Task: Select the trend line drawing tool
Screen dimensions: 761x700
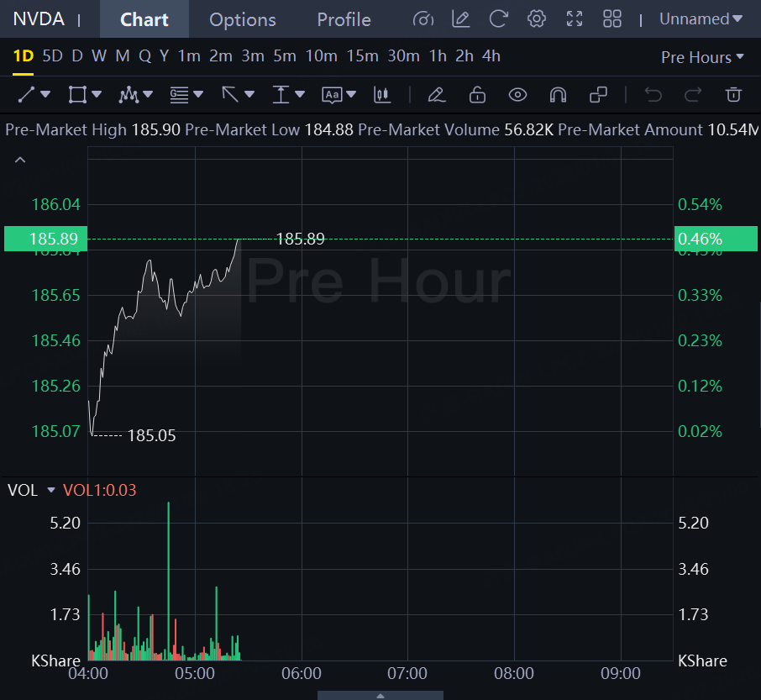Action: 26,94
